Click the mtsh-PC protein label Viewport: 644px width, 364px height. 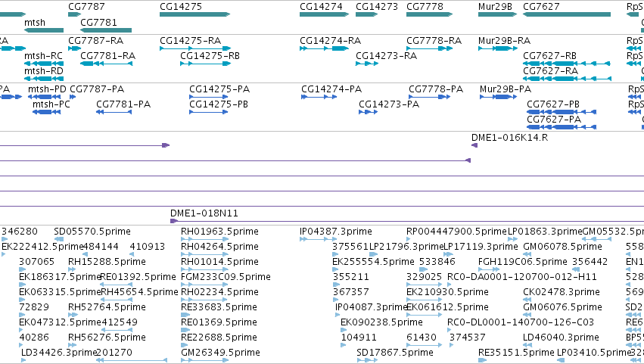point(51,104)
